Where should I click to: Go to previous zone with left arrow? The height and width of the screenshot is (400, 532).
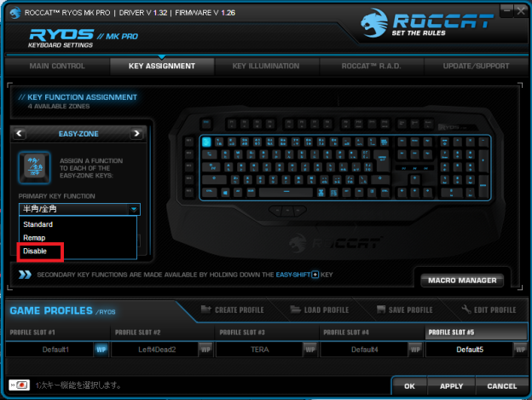click(20, 134)
